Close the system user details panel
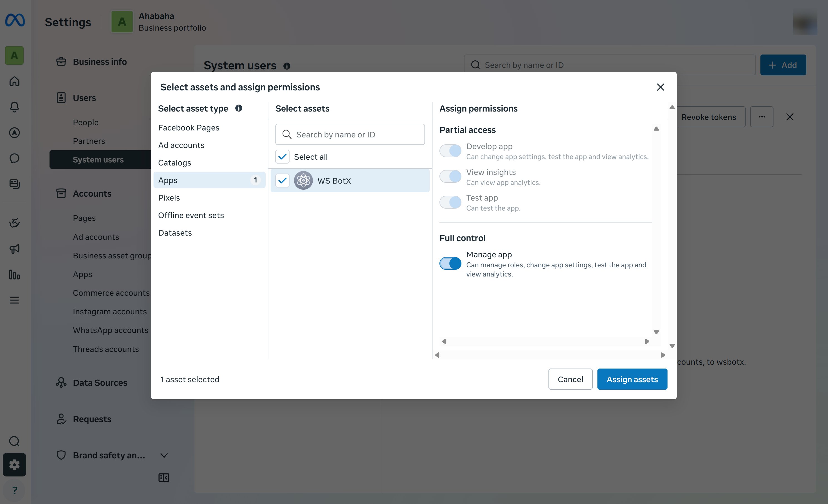Image resolution: width=828 pixels, height=504 pixels. coord(790,117)
